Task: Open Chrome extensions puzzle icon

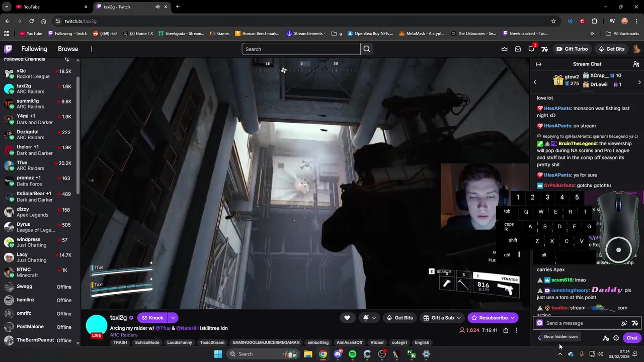Action: tap(595, 21)
